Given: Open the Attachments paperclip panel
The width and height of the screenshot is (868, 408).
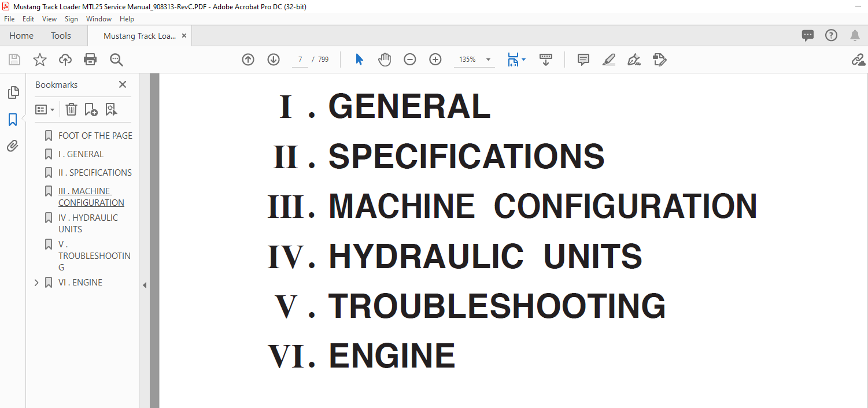Looking at the screenshot, I should 13,146.
